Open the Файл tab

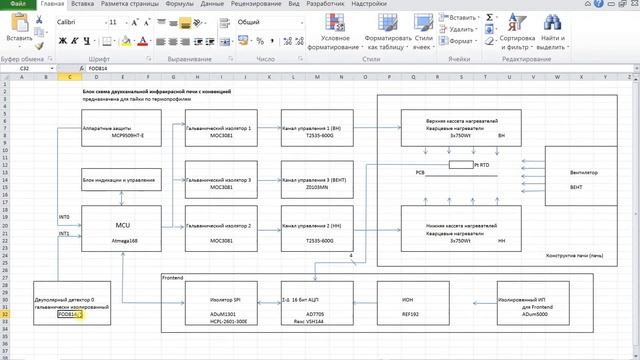tap(18, 4)
